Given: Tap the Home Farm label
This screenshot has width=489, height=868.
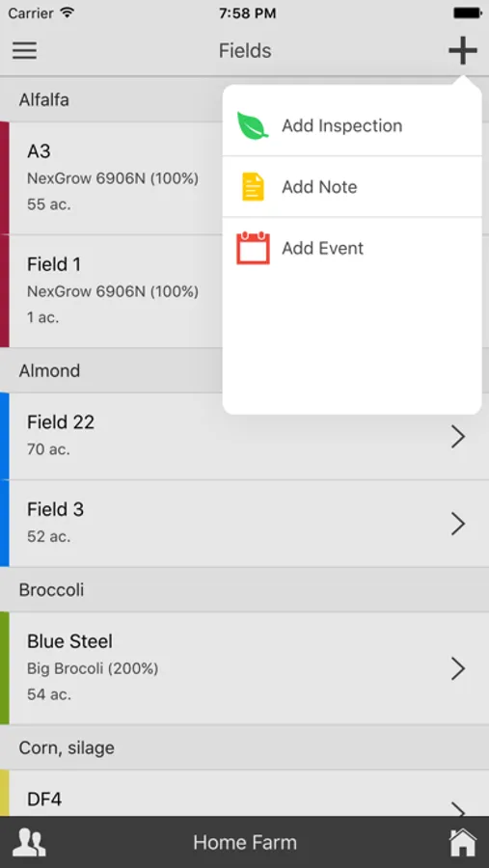Looking at the screenshot, I should coord(245,843).
